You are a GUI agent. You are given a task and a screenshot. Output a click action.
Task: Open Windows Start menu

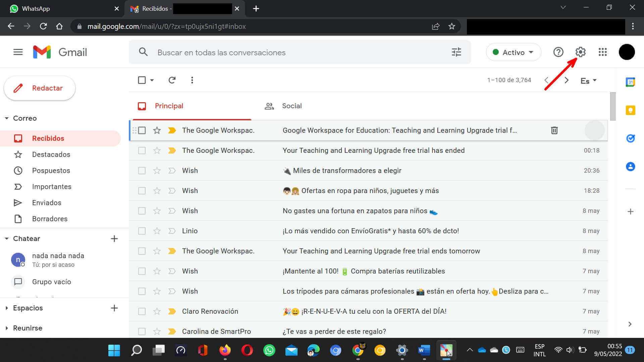114,350
